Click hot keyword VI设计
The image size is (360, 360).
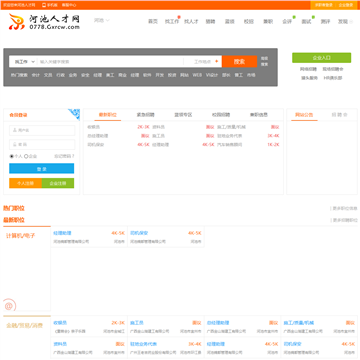click(x=212, y=75)
